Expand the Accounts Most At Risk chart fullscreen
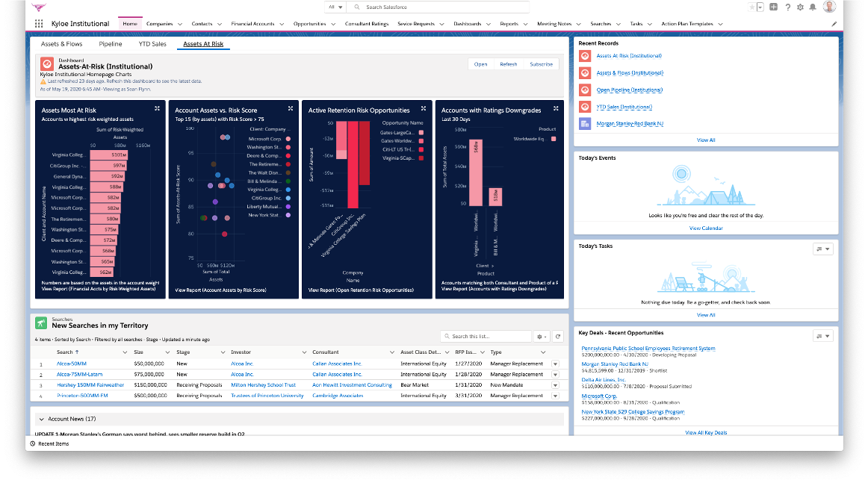 pyautogui.click(x=157, y=107)
